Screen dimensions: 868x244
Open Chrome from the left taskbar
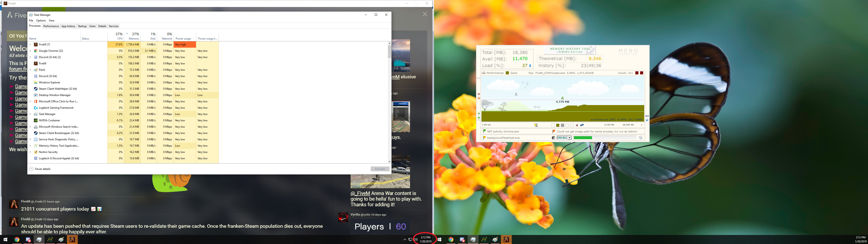[17, 240]
